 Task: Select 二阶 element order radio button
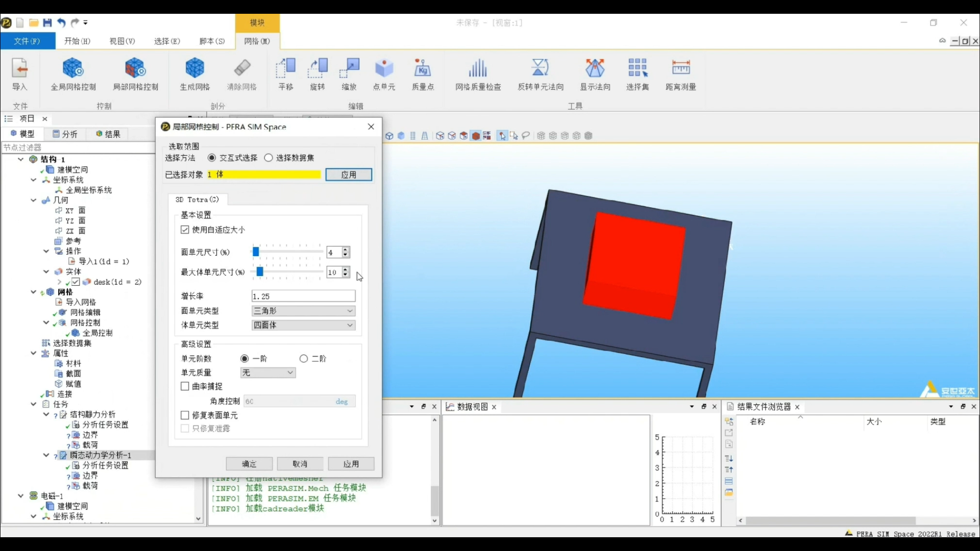tap(304, 359)
